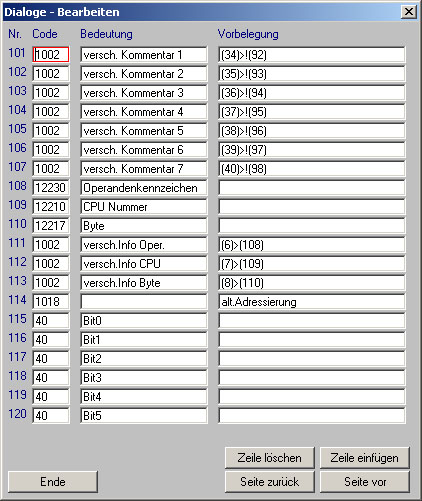This screenshot has height=501, width=422.
Task: Click Zeile einfügen button
Action: 365,458
